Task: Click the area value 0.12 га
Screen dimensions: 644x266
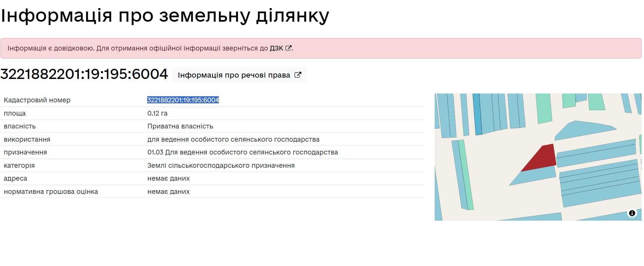Action: click(157, 113)
